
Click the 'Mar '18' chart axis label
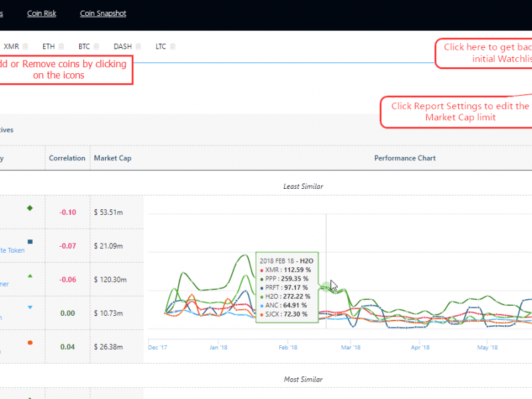coord(350,347)
